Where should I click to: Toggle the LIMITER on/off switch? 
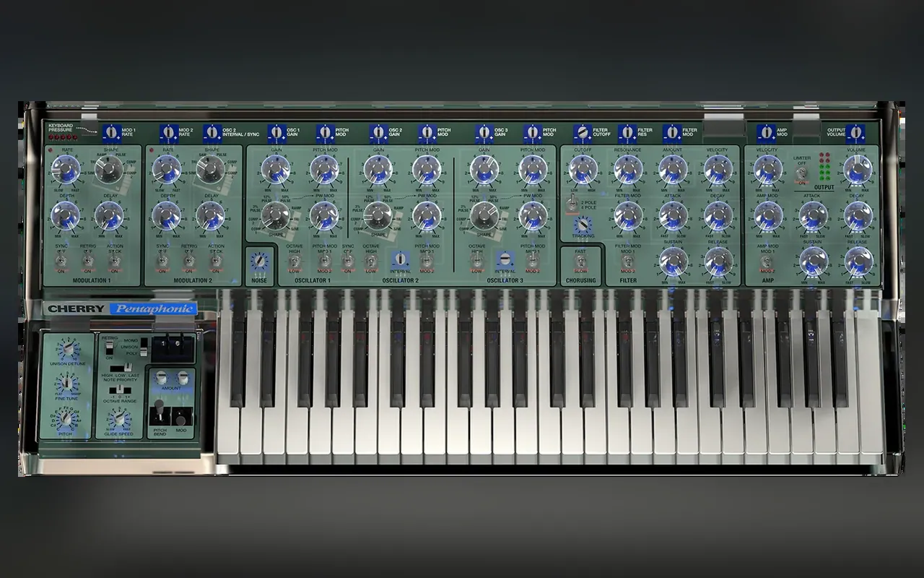pos(801,173)
